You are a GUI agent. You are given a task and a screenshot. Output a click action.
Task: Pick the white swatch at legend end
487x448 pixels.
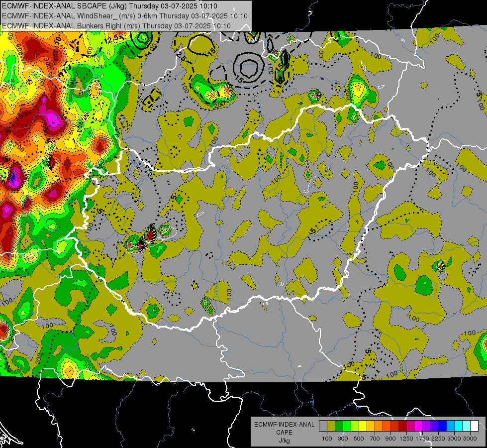474,426
